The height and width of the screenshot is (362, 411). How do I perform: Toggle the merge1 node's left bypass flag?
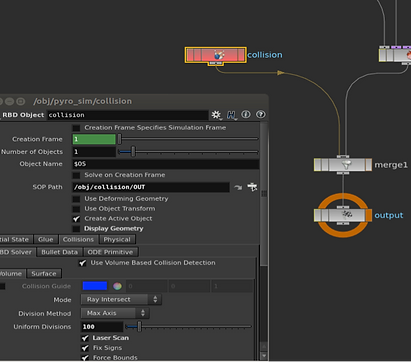(317, 165)
